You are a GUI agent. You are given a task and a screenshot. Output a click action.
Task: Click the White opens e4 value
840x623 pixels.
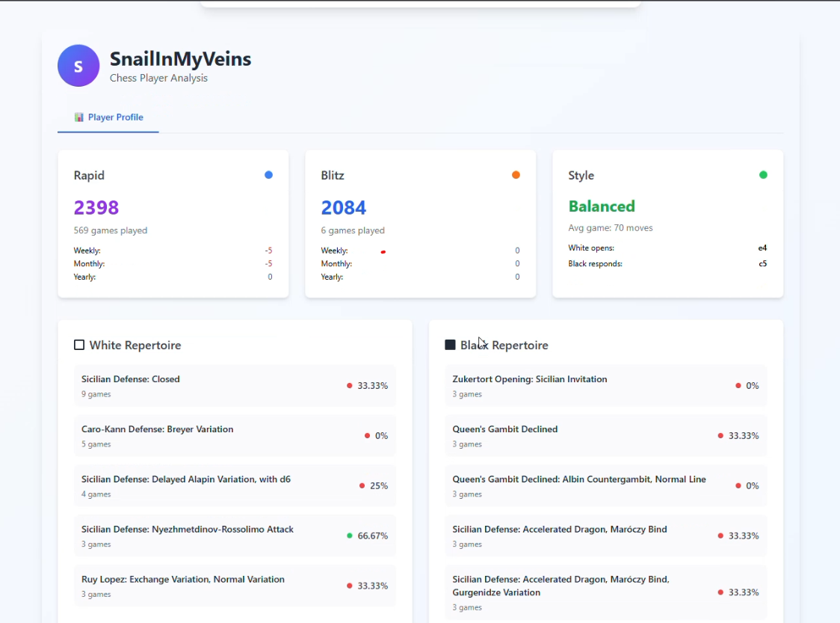click(x=762, y=248)
